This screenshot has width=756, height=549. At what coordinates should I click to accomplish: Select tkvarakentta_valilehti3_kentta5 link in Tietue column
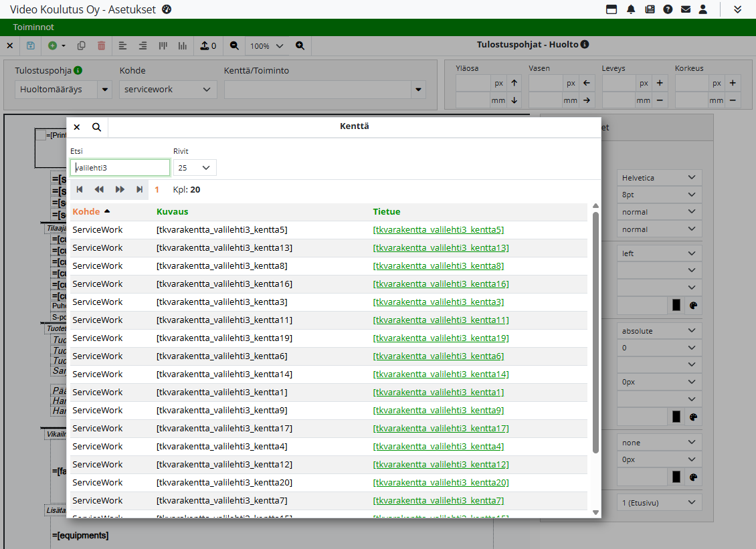click(438, 230)
